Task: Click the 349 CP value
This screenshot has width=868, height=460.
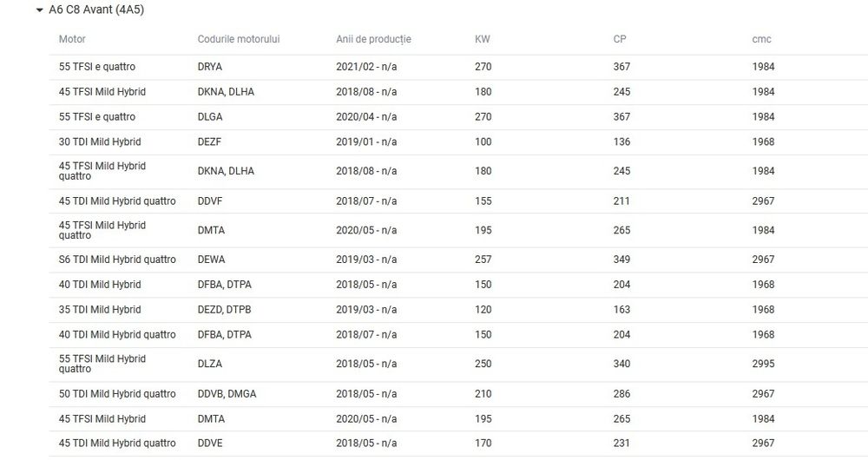Action: click(621, 260)
